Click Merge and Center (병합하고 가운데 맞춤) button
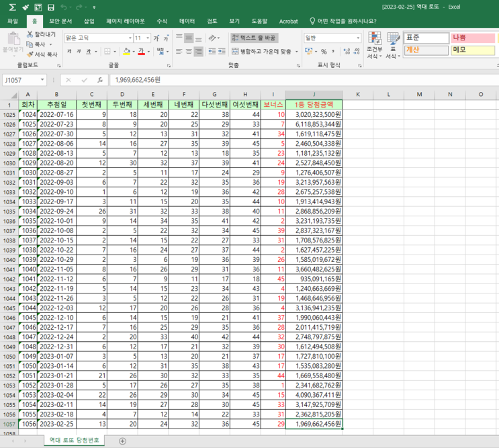Screen dimensions: 499x448 pos(261,51)
